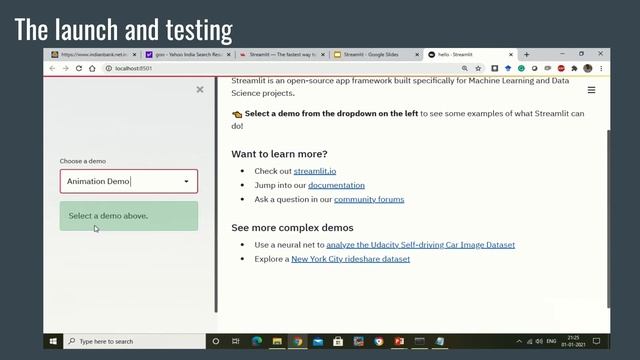The image size is (640, 360).
Task: Open the volume control in system tray
Action: 539,341
